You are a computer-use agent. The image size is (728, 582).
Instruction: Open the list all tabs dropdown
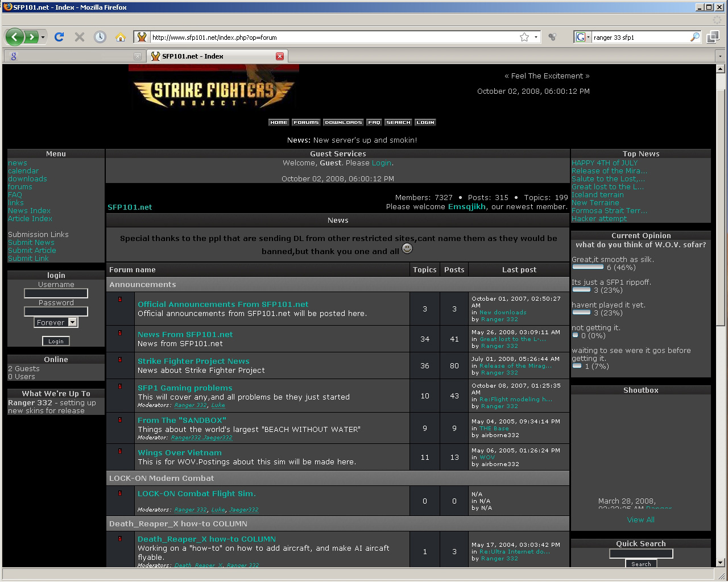(721, 56)
